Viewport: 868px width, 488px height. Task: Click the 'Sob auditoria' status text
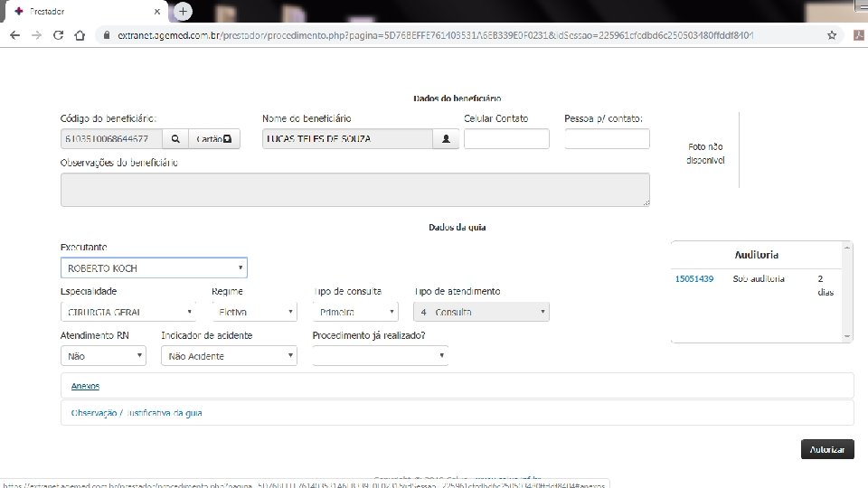pos(759,279)
